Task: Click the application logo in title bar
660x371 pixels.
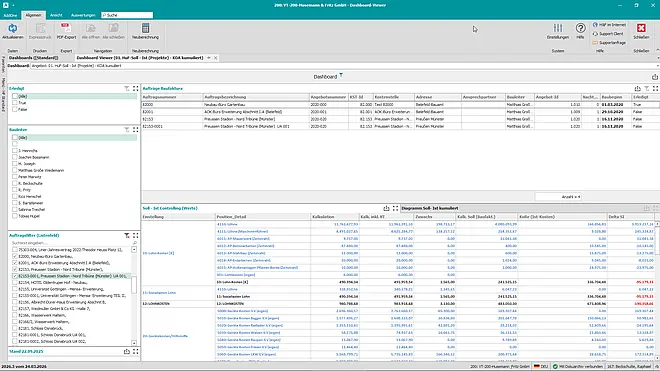Action: tap(5, 5)
